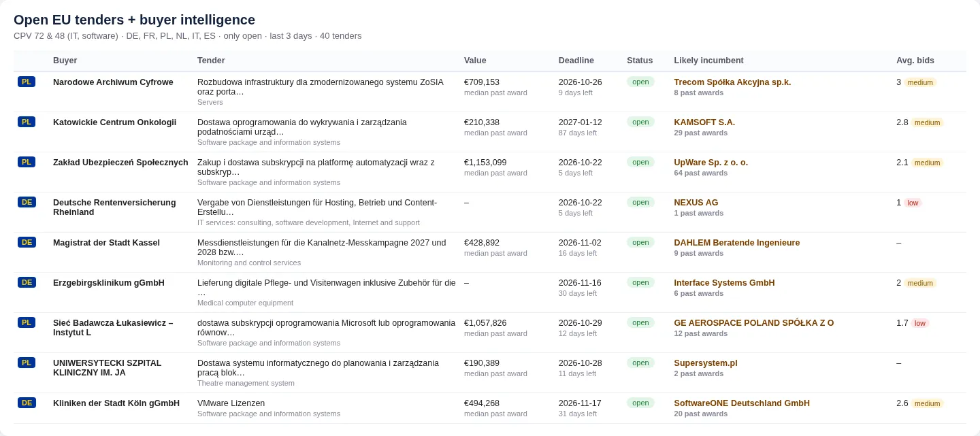Select buyer Narodowe Archiwum Cyfrowe

point(113,82)
